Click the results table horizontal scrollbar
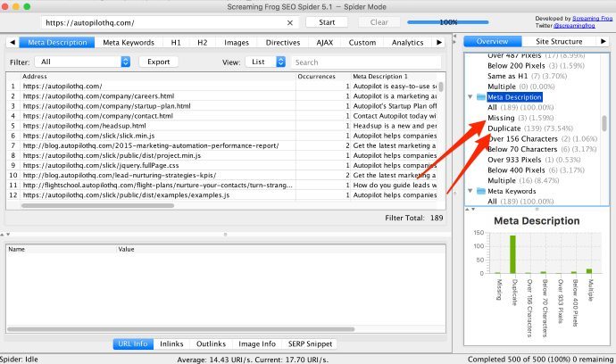The height and width of the screenshot is (364, 616). [98, 205]
